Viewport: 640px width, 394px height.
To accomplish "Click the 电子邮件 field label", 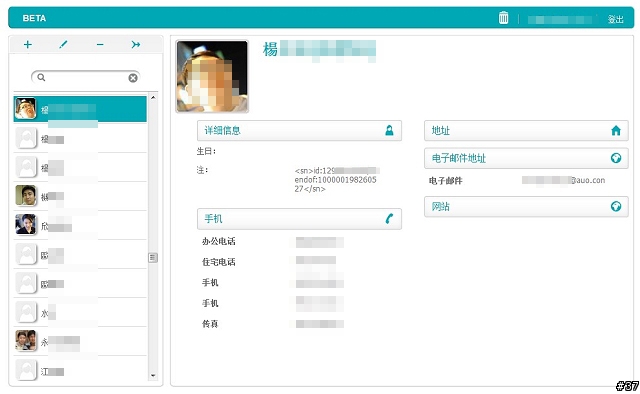I will pos(445,180).
